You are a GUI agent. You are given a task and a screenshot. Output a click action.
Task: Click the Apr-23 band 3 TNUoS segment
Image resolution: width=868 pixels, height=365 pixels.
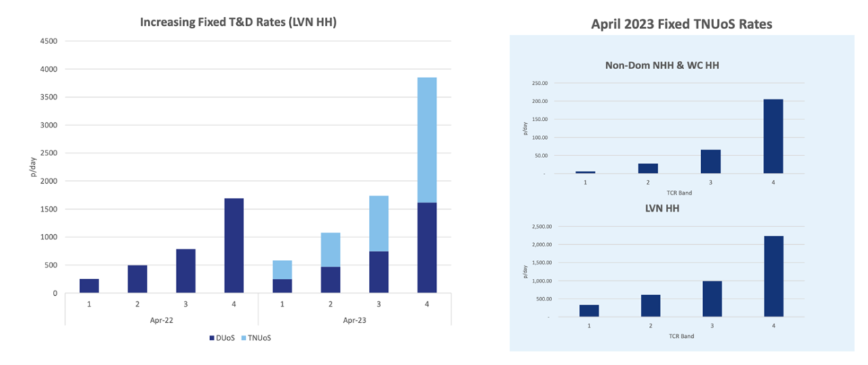379,223
